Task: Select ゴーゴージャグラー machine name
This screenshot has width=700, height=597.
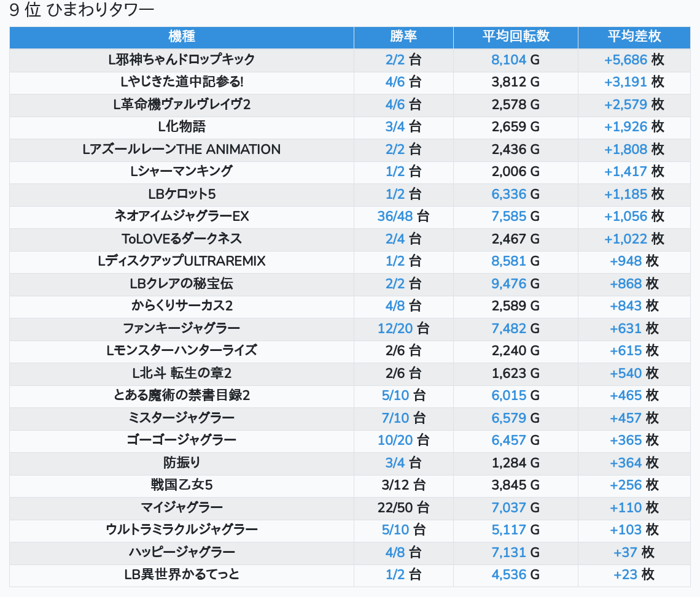Action: click(x=182, y=441)
